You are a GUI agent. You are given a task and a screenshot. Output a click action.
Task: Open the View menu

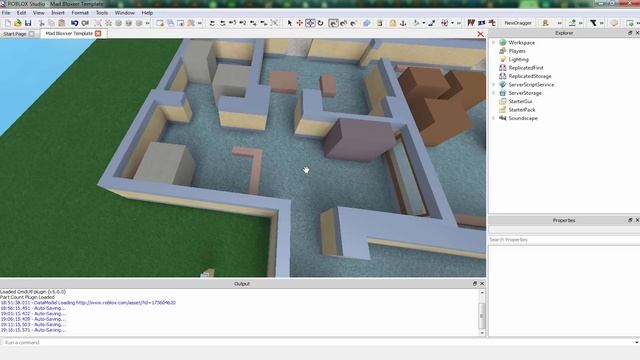click(x=39, y=13)
